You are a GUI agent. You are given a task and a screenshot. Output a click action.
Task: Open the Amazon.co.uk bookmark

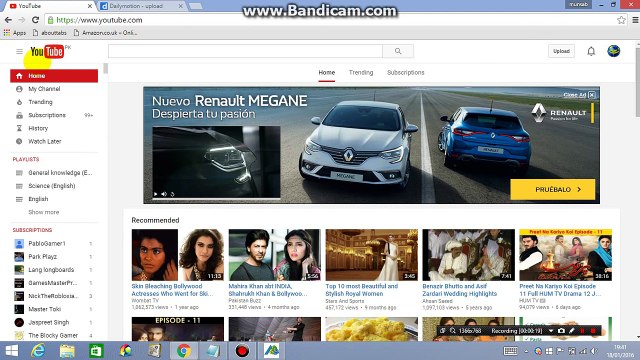(105, 33)
